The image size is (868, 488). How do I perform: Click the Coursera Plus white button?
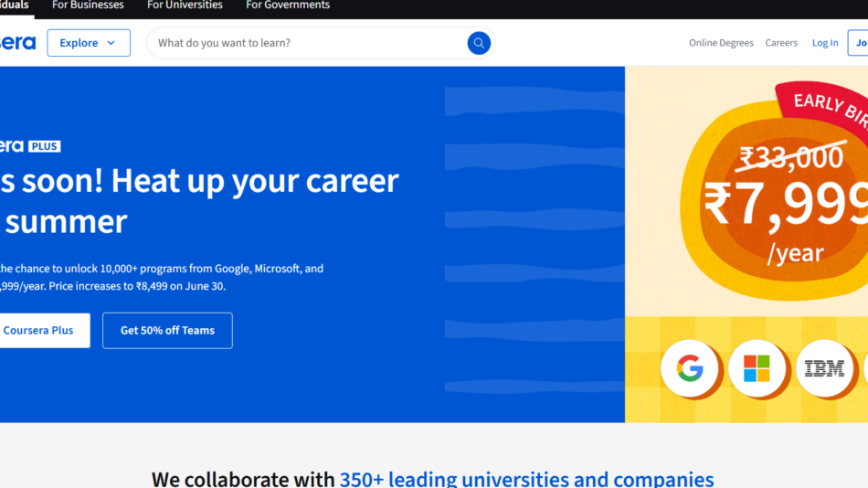tap(44, 331)
